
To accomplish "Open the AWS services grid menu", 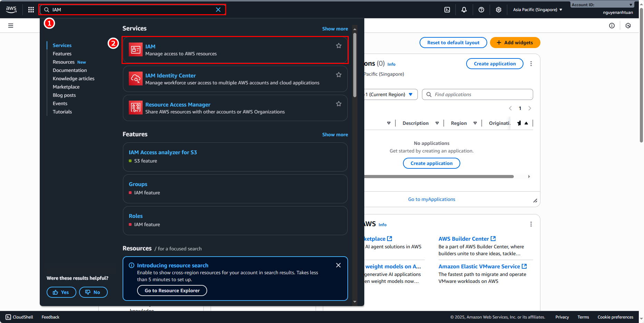I will point(31,10).
